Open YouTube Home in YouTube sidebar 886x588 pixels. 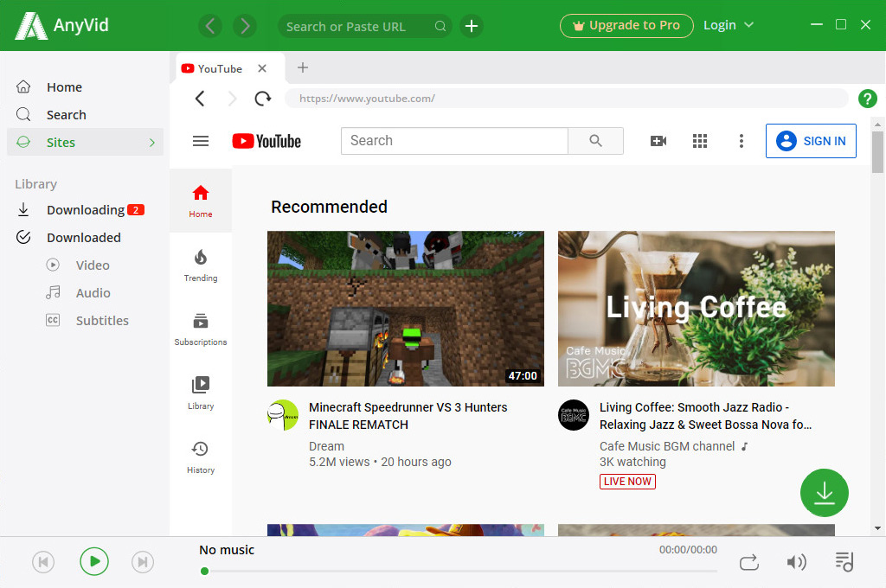click(x=201, y=201)
